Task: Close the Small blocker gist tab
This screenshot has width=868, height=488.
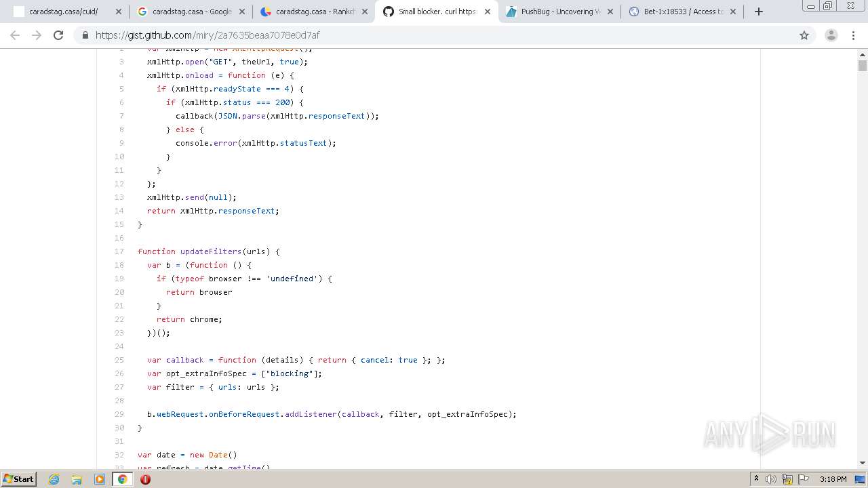Action: pos(488,12)
